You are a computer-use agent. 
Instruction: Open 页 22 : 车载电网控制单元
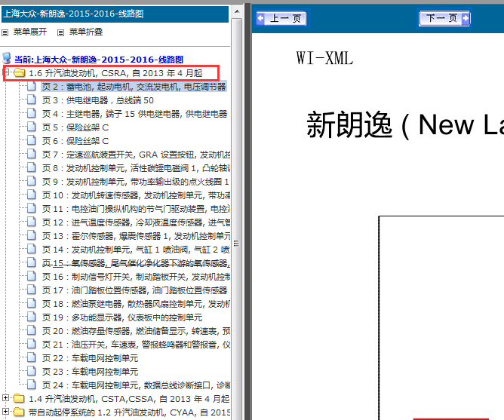point(90,358)
